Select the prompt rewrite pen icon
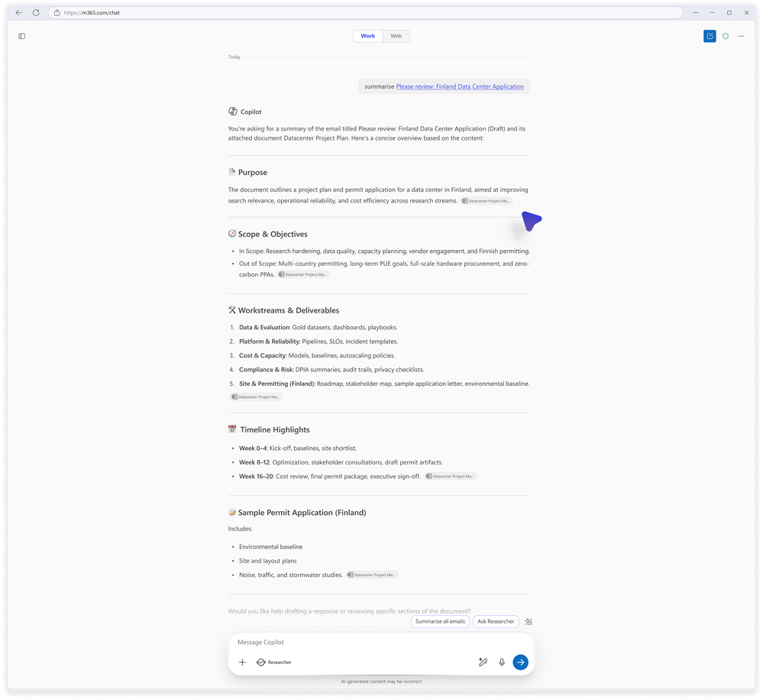 (x=482, y=662)
